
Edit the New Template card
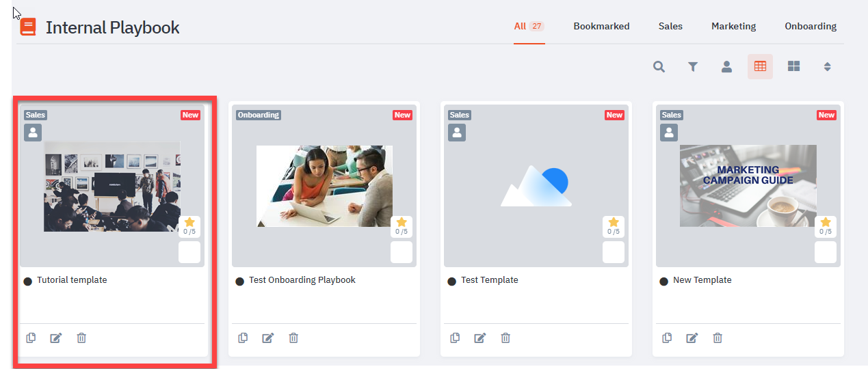point(692,338)
